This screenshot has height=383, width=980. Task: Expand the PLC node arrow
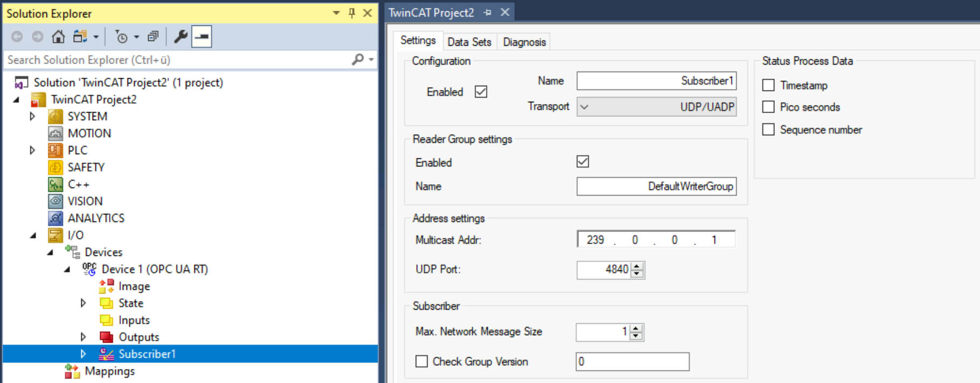click(32, 150)
